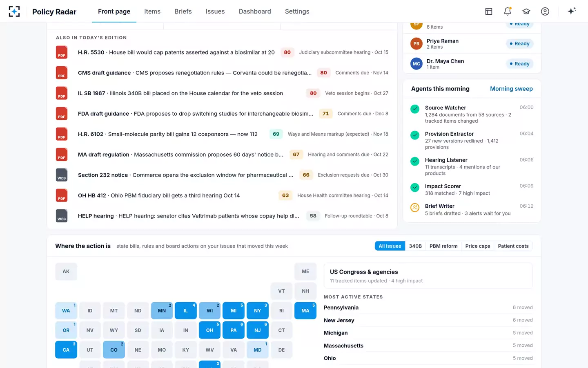The image size is (588, 368).
Task: Select the MA state tile on map
Action: pyautogui.click(x=305, y=311)
